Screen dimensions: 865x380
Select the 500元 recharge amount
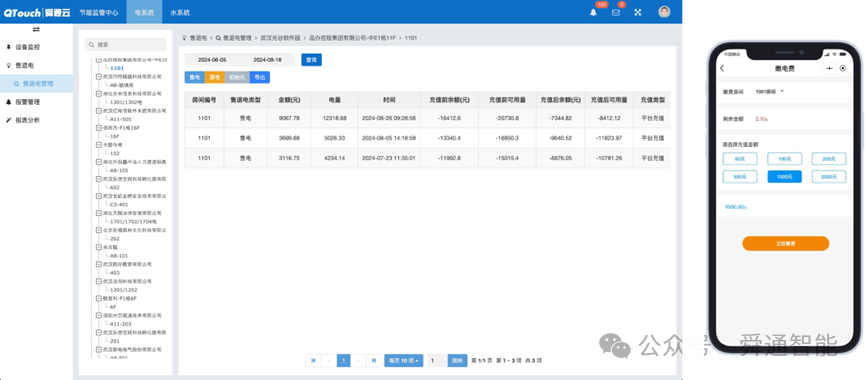pyautogui.click(x=740, y=177)
